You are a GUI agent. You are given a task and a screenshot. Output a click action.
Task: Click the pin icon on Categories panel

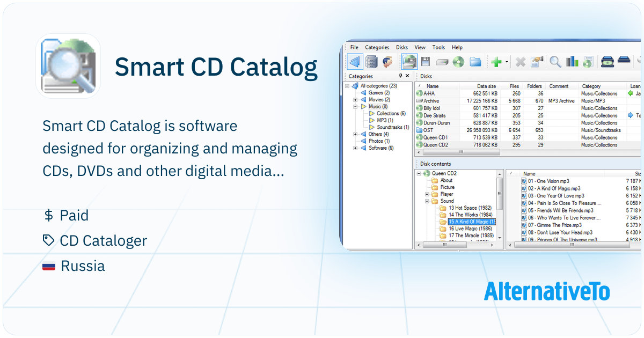click(x=400, y=76)
